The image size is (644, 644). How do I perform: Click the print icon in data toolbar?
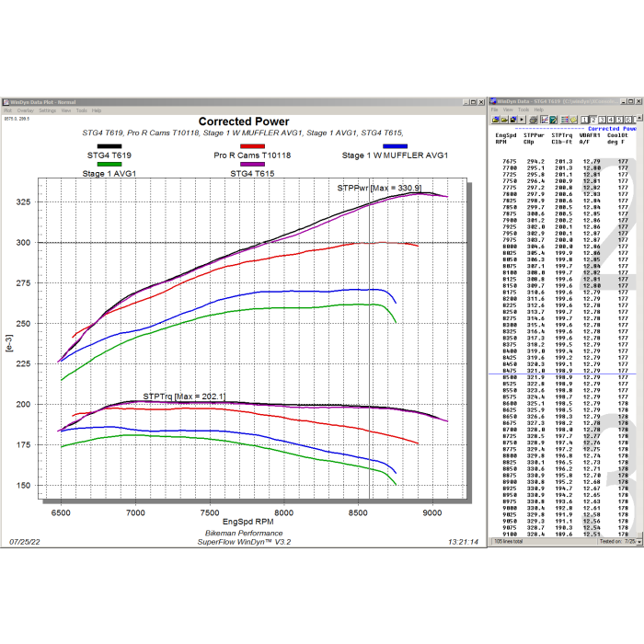[533, 120]
